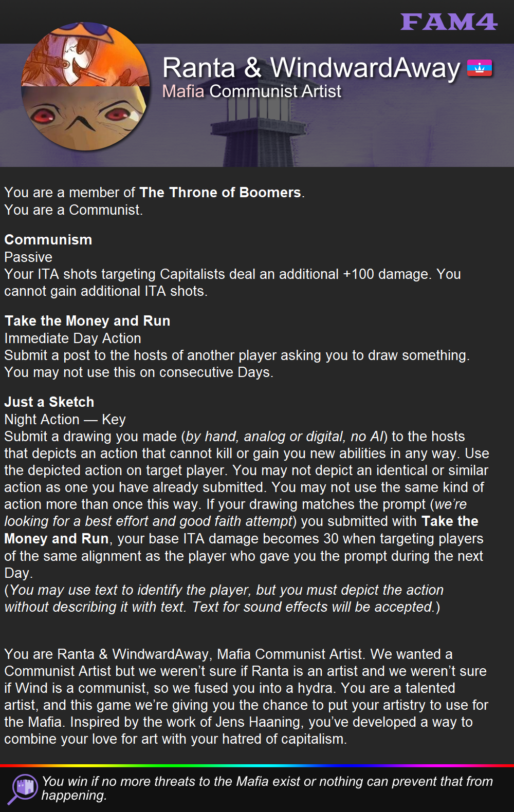Click the Communism ability heading

tap(48, 240)
